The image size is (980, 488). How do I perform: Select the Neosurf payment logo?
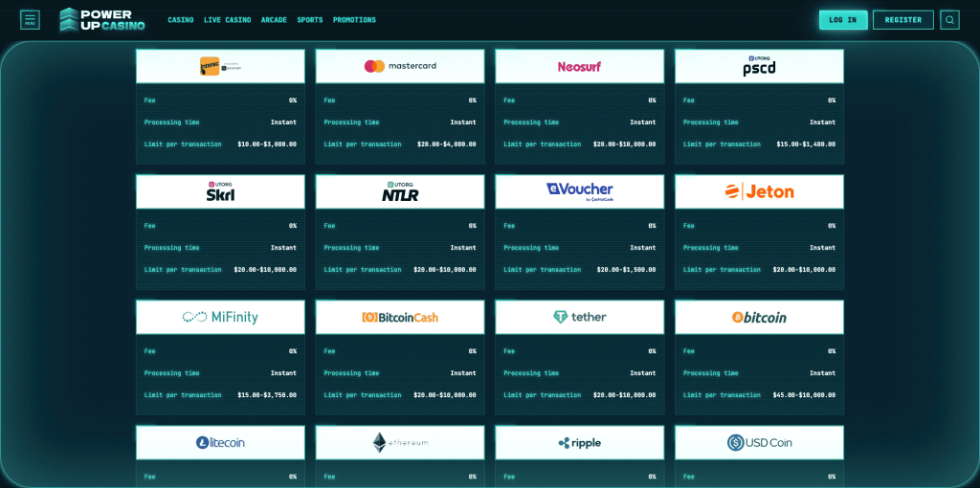579,66
